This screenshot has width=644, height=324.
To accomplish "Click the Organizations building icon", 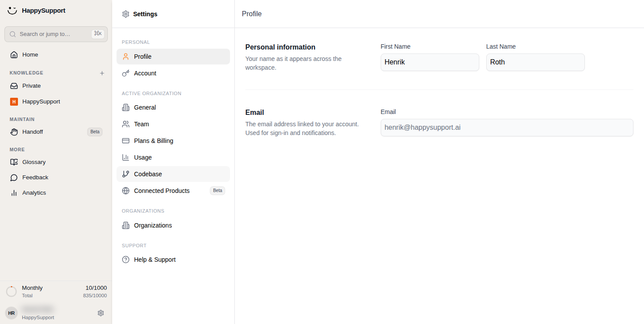I will pyautogui.click(x=126, y=225).
